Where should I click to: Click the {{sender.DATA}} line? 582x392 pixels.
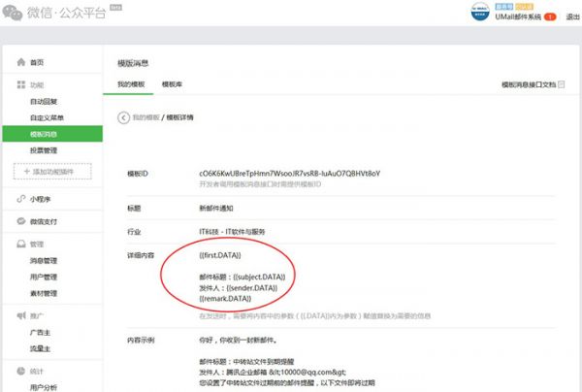pos(239,287)
